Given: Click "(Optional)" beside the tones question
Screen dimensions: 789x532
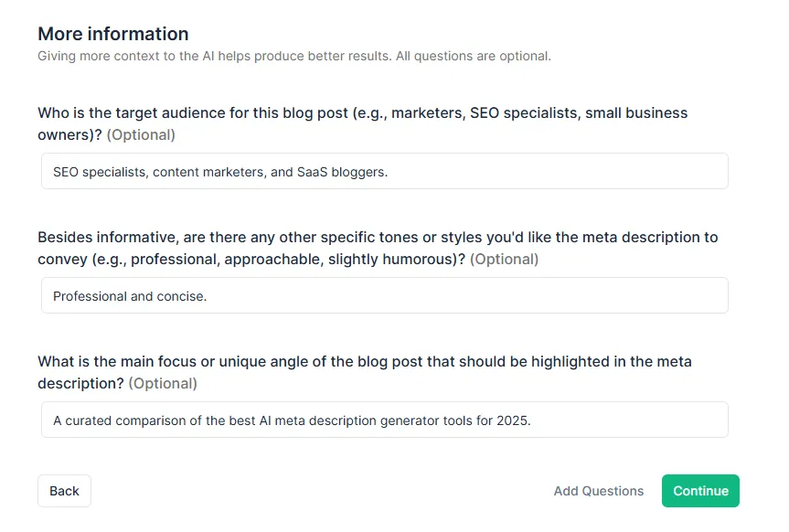Looking at the screenshot, I should tap(504, 260).
